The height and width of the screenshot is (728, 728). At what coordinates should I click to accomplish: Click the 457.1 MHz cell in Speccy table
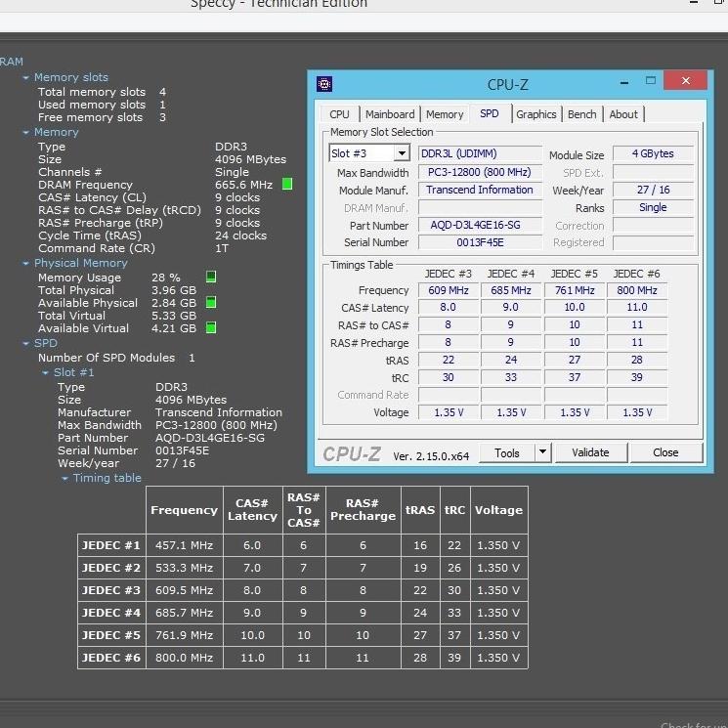185,545
